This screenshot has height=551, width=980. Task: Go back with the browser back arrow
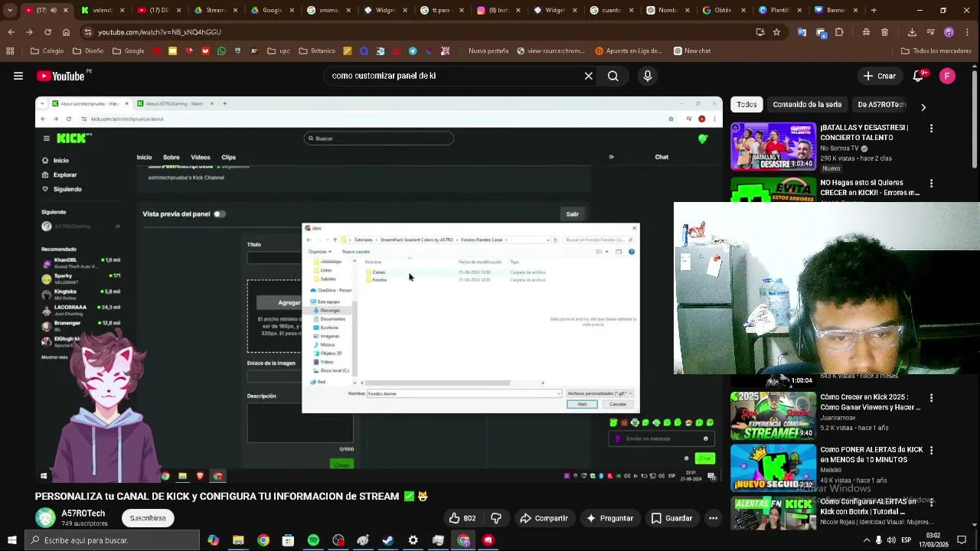click(11, 32)
